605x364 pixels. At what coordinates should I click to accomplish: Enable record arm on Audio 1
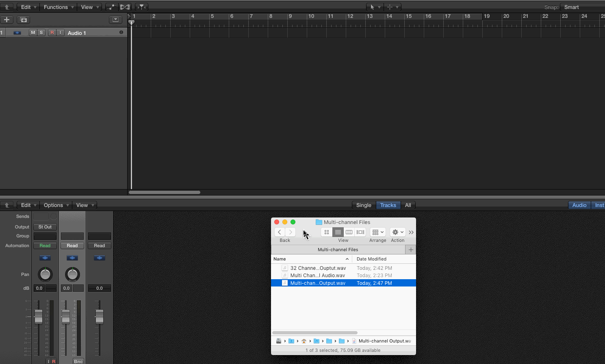point(52,32)
